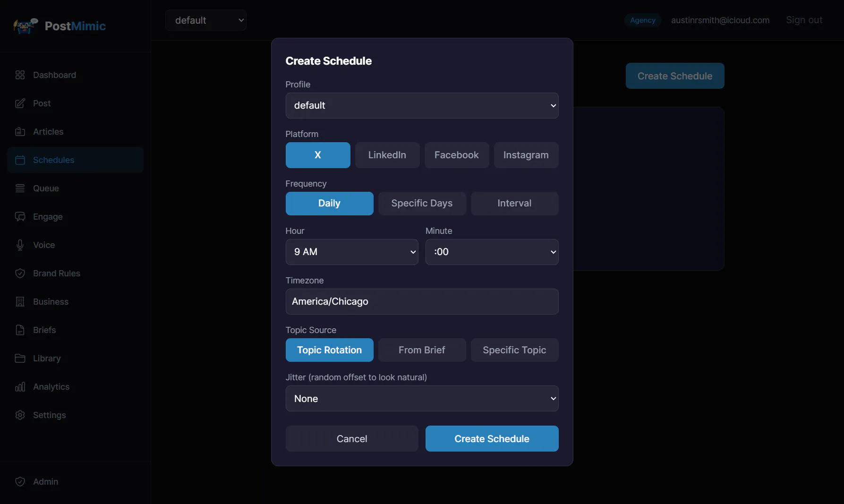
Task: Click the Briefs document icon
Action: (x=20, y=330)
